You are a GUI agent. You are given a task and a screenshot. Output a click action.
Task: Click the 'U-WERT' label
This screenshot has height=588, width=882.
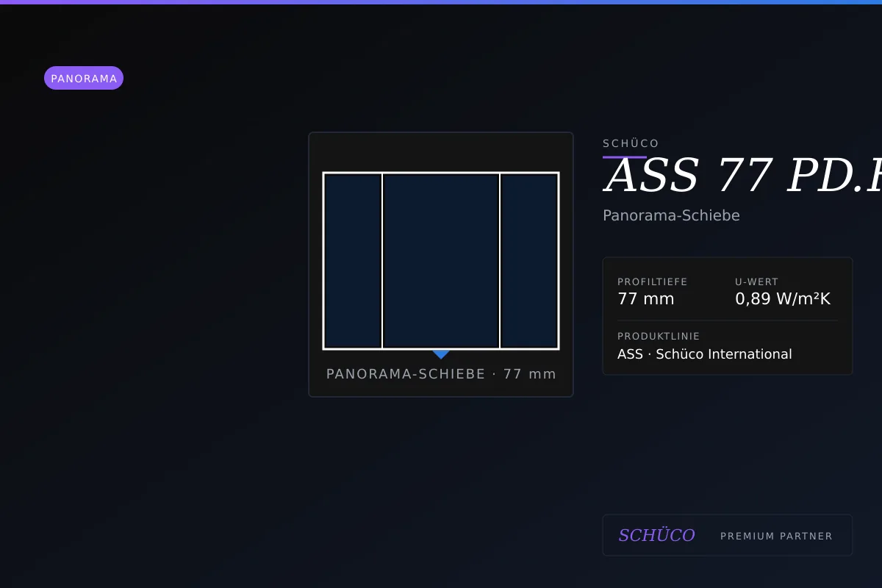point(756,282)
